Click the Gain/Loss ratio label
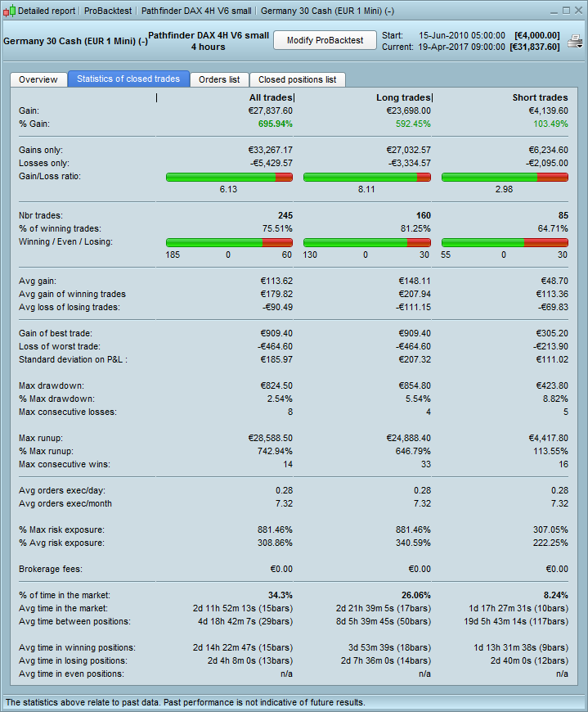The width and height of the screenshot is (588, 712). tap(49, 176)
